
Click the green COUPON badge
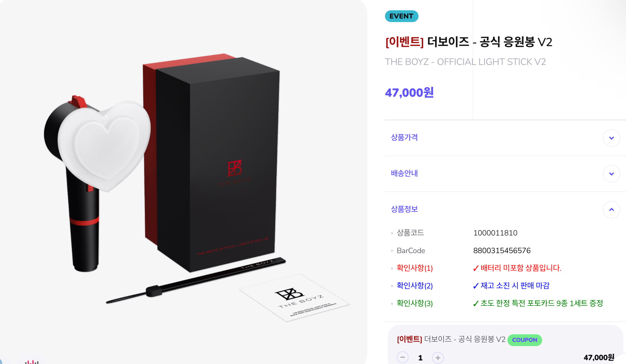524,340
